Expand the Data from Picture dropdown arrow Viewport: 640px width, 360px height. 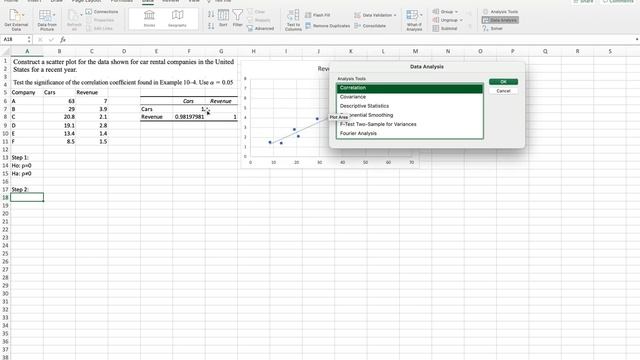(54, 15)
